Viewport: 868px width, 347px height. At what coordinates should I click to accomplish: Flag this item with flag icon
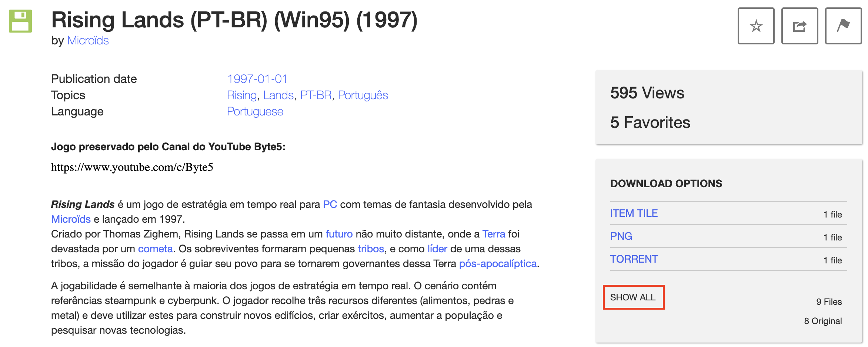[x=843, y=26]
